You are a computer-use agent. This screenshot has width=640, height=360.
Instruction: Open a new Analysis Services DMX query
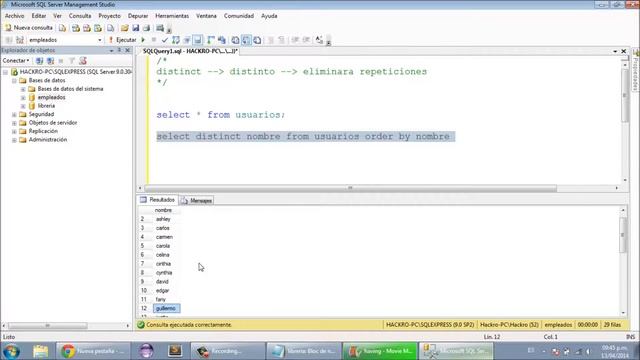click(x=87, y=28)
